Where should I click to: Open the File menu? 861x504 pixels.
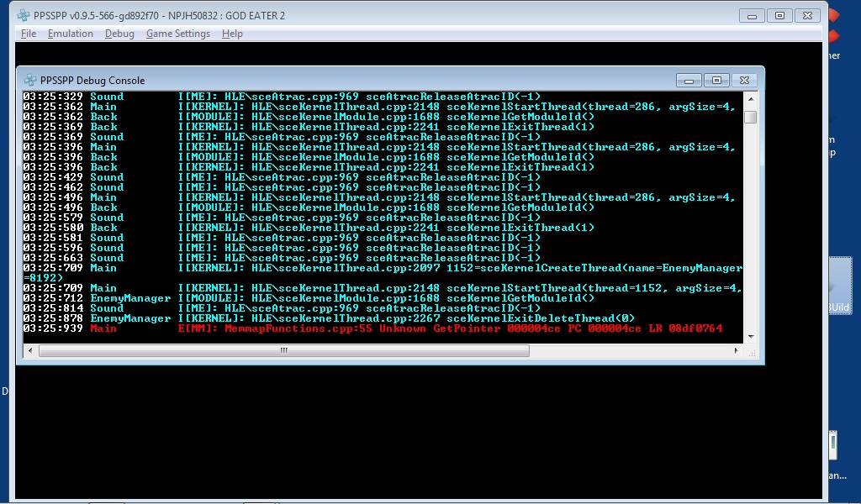[x=29, y=34]
